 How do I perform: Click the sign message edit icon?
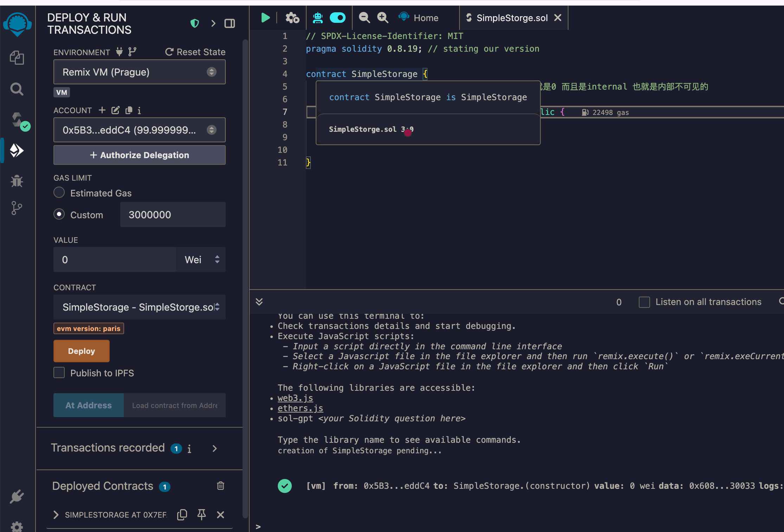pos(115,110)
